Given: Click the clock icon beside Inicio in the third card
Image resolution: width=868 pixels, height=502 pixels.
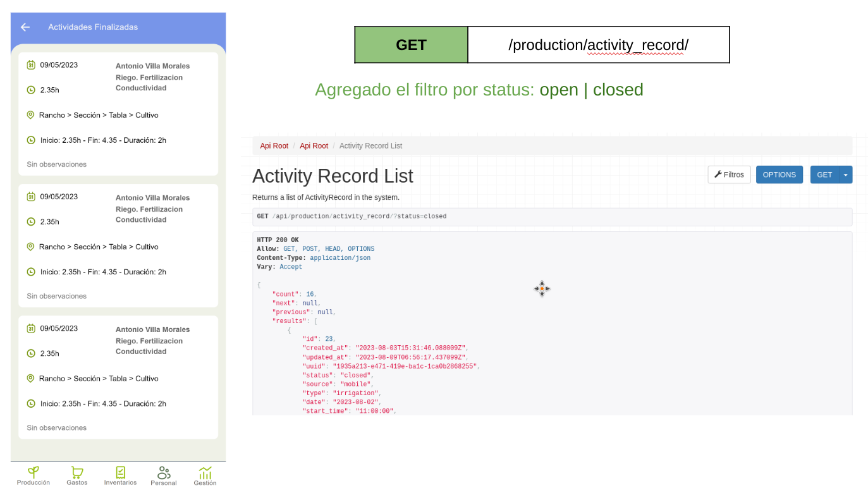Looking at the screenshot, I should pyautogui.click(x=31, y=403).
